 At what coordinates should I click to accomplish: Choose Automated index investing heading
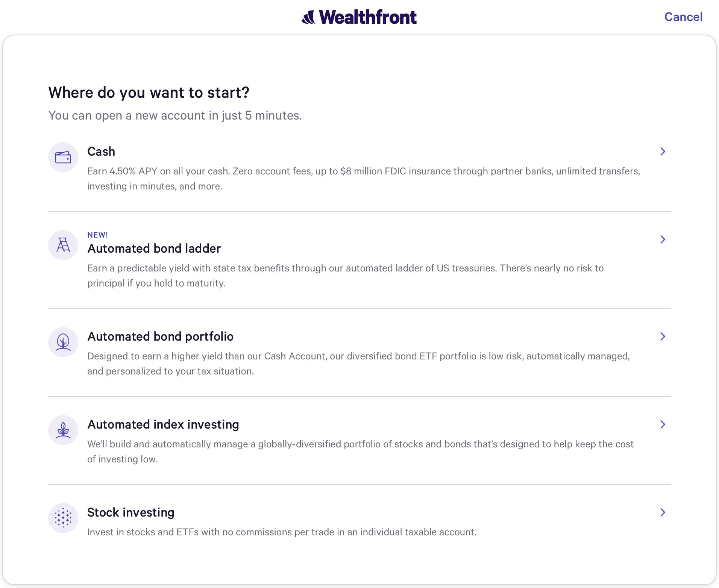pos(163,424)
